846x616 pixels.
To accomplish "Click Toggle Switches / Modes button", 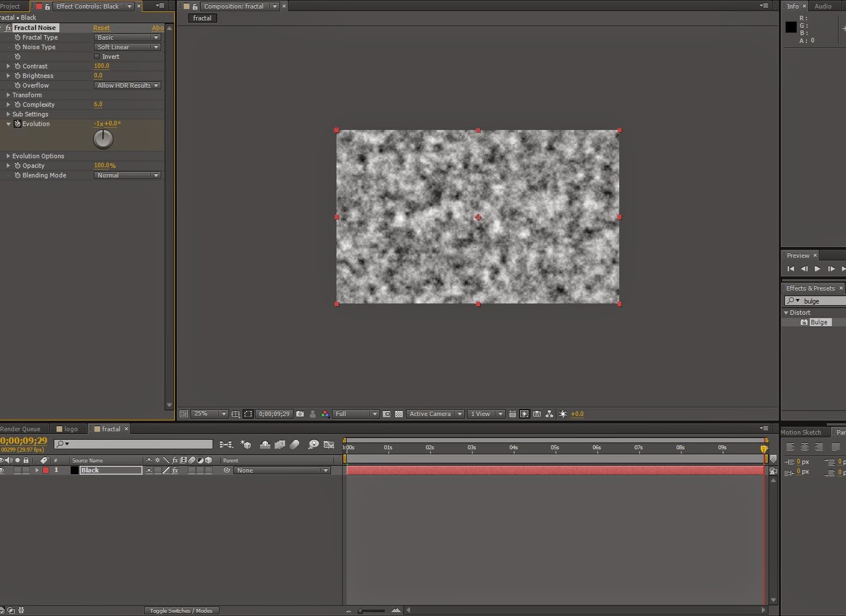I will [181, 610].
